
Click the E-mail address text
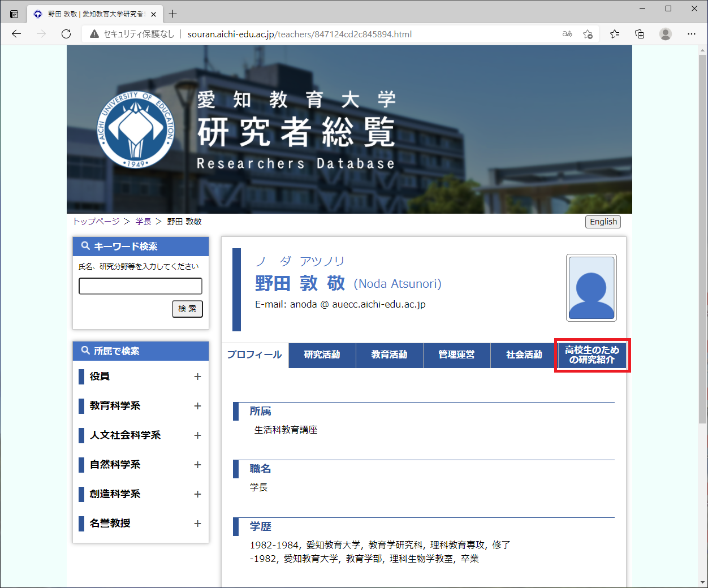tap(340, 304)
